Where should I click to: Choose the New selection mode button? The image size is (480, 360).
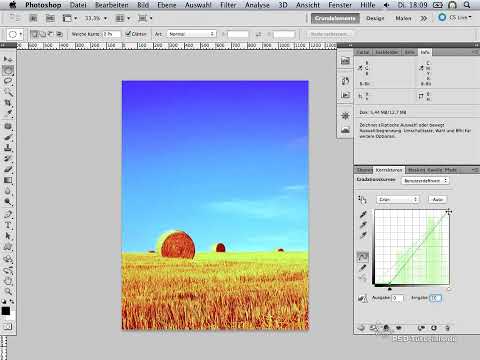pyautogui.click(x=34, y=34)
